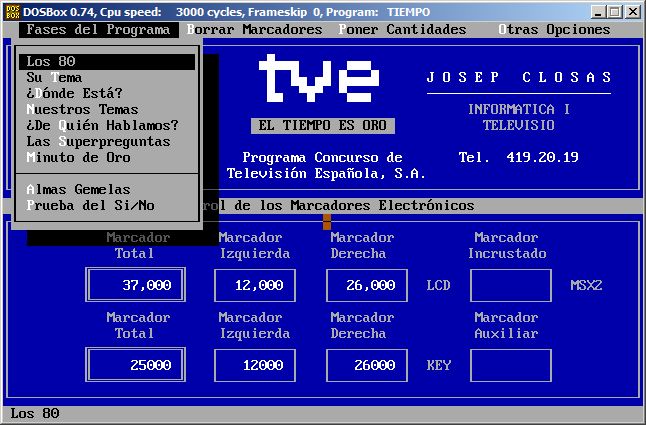Click the DOSBox icon in title bar
The width and height of the screenshot is (646, 425).
(x=12, y=11)
